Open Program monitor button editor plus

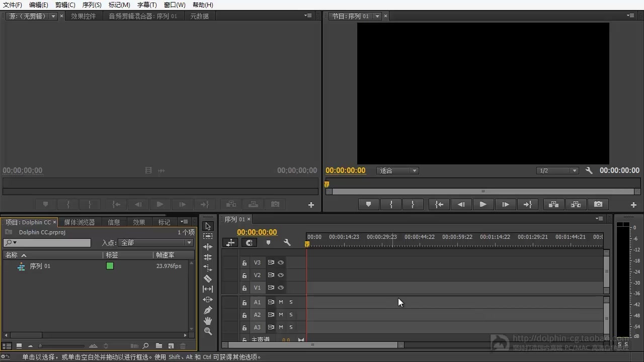[x=633, y=205]
